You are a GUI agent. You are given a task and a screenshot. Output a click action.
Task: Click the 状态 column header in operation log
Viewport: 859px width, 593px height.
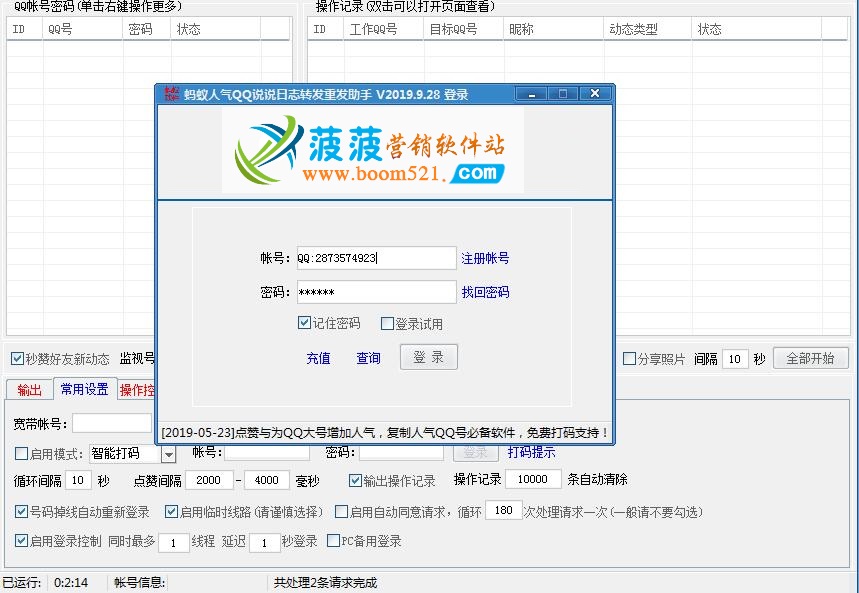coord(757,29)
